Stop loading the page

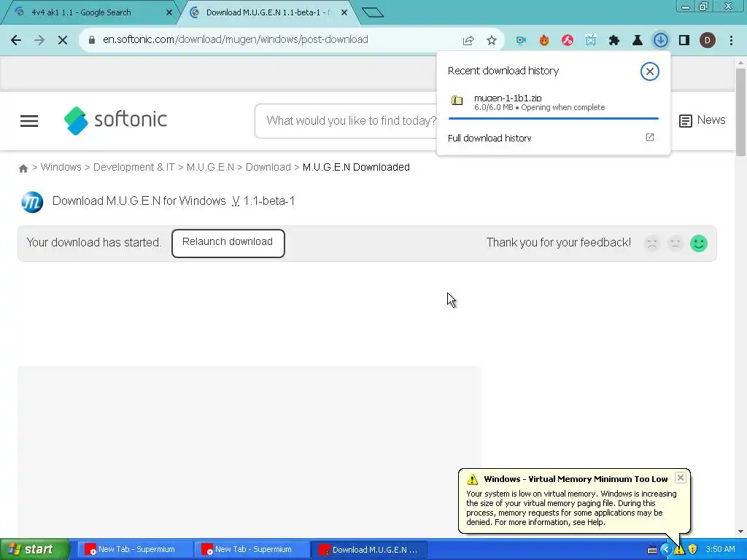tap(63, 40)
